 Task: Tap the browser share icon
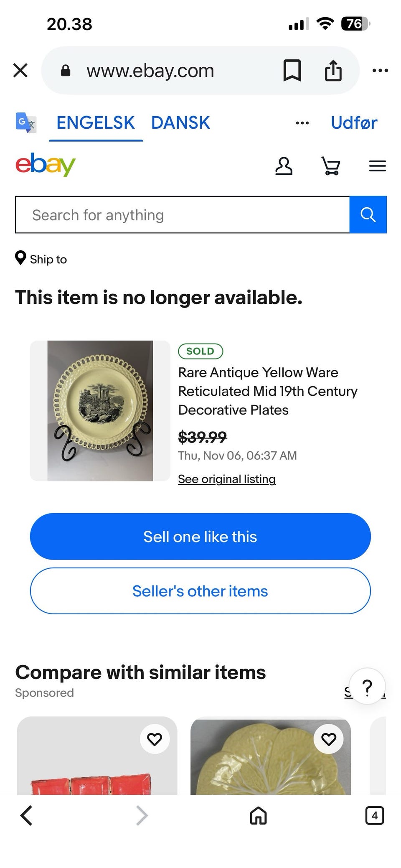pyautogui.click(x=333, y=70)
